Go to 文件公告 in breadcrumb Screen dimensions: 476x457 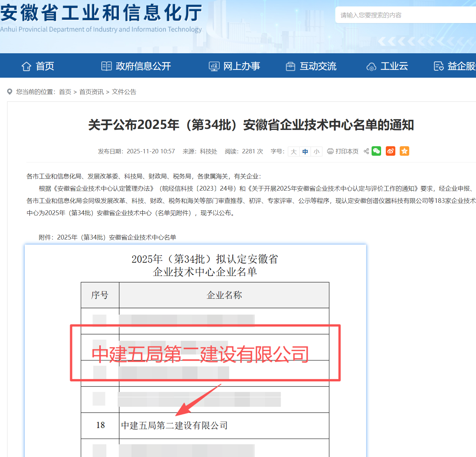(x=124, y=92)
